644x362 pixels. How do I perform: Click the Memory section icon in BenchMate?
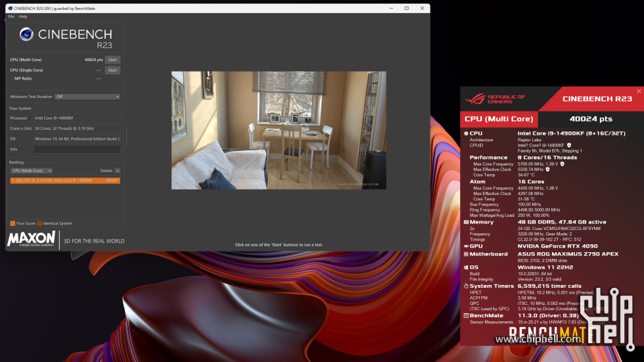click(x=466, y=222)
